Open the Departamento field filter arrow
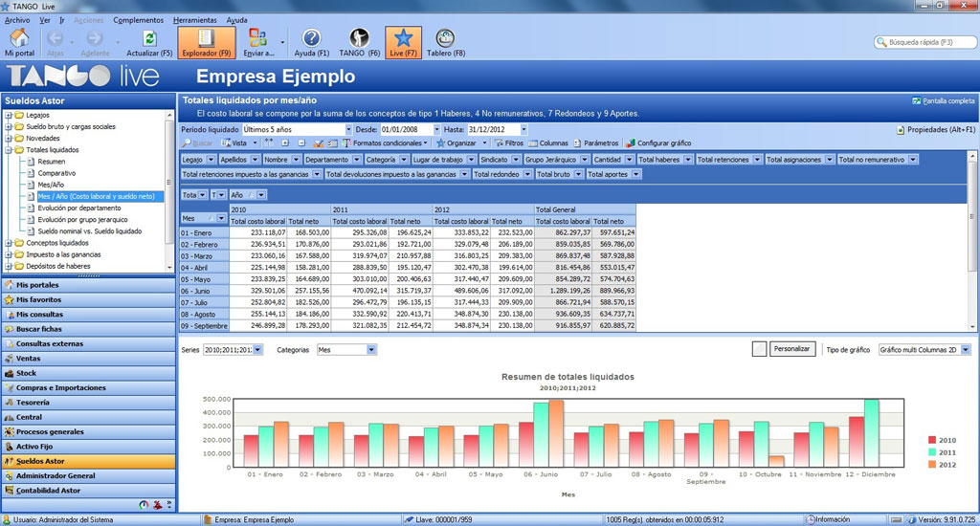 coord(357,160)
